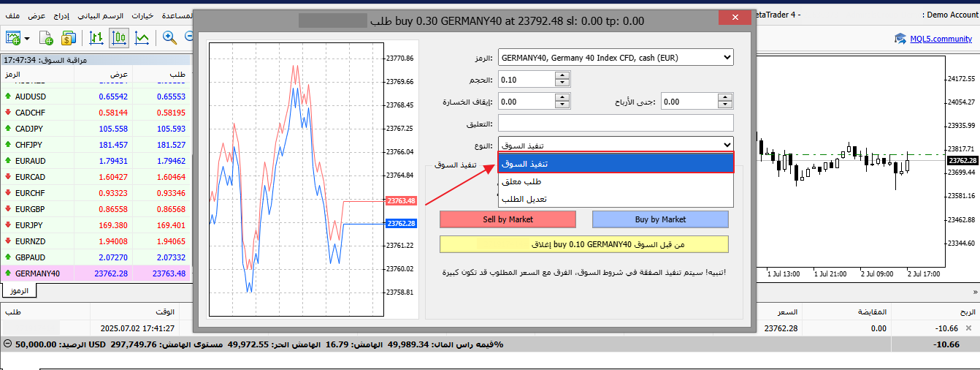Switch chart to candlesticks mode
Image resolution: width=980 pixels, height=370 pixels.
coord(119,37)
